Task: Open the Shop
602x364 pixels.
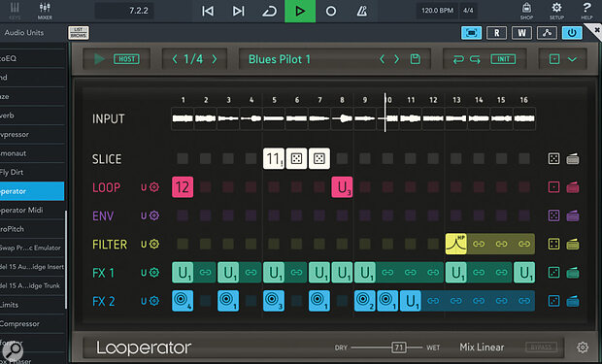Action: click(526, 11)
